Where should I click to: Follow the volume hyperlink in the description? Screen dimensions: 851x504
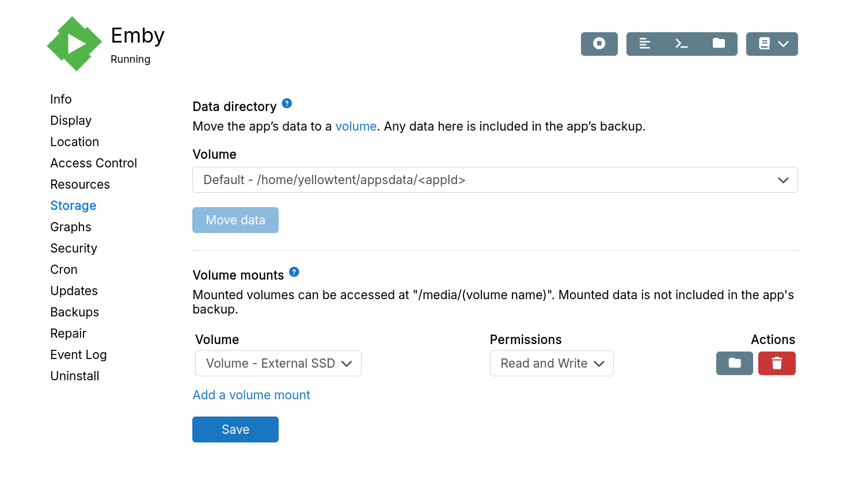(355, 127)
